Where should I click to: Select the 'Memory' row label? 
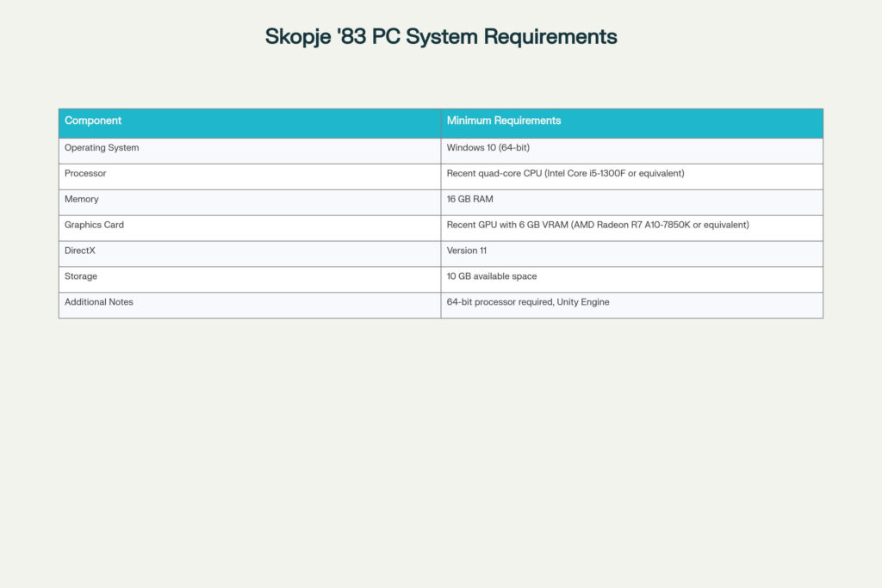click(81, 199)
